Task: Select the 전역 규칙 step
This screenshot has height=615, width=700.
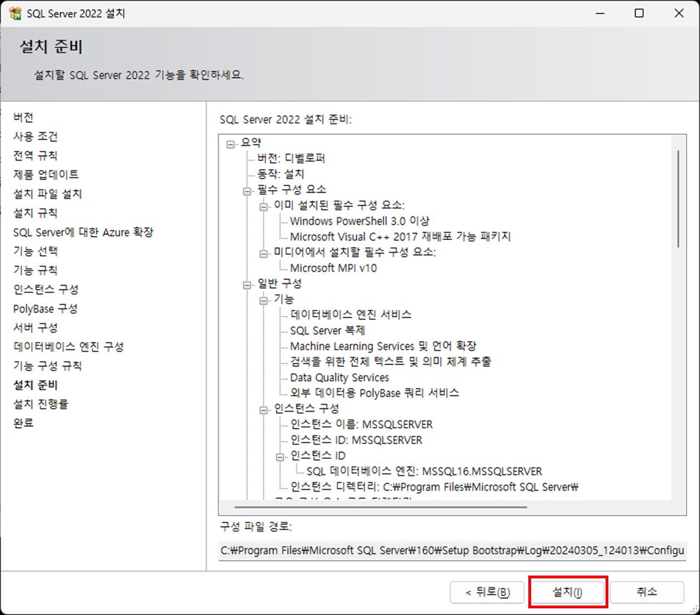Action: point(36,156)
